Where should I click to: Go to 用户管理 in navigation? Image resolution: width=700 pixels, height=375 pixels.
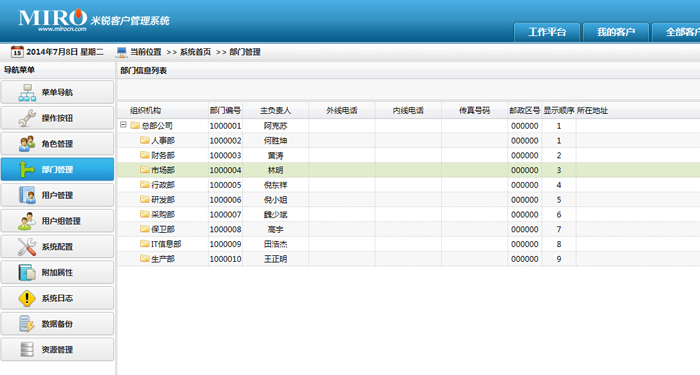coord(57,195)
